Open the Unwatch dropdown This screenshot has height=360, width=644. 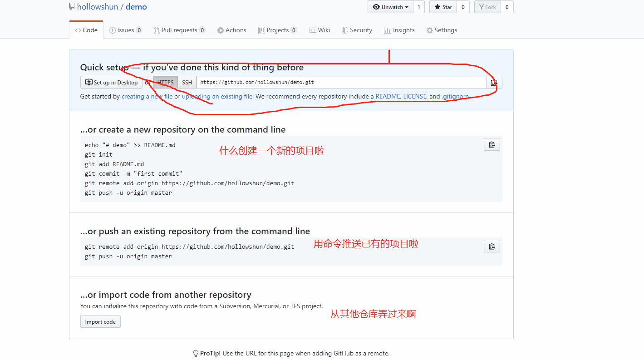point(390,7)
